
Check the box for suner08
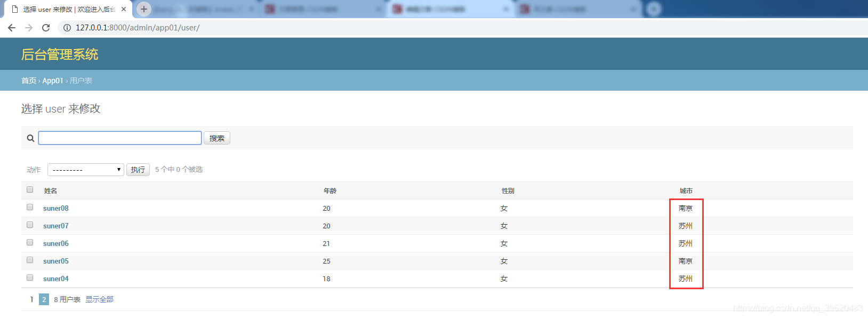point(30,207)
